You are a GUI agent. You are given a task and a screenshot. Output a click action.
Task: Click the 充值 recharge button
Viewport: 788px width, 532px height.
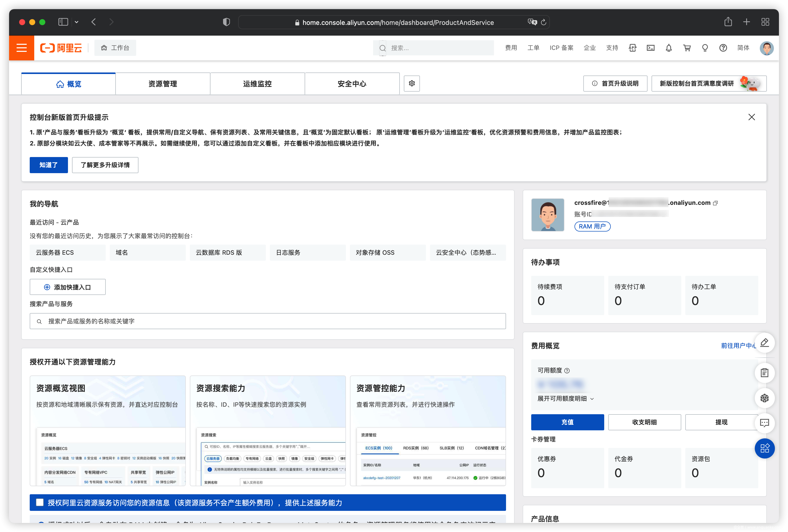point(567,422)
